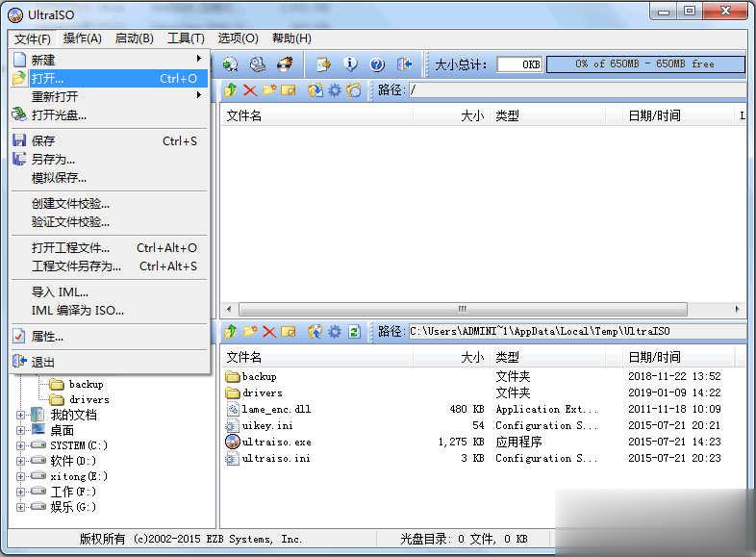Expand the 桌面 tree node
Screen dimensions: 756x557
click(20, 430)
